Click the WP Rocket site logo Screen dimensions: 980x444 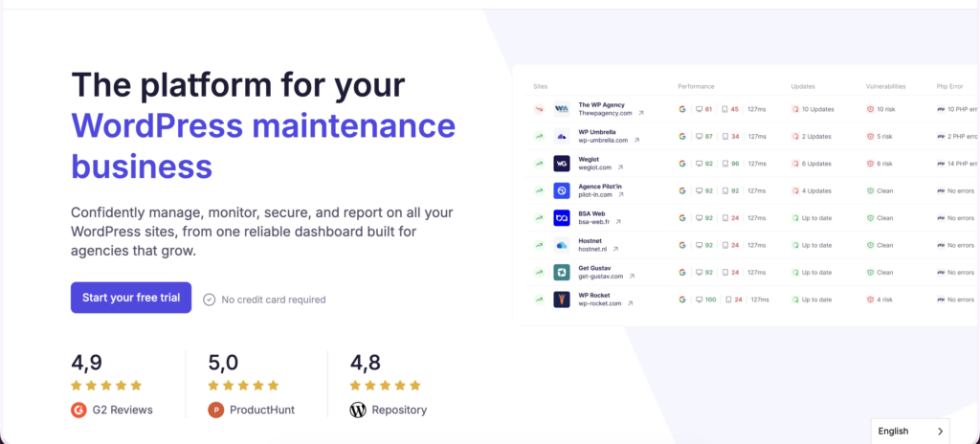(562, 300)
